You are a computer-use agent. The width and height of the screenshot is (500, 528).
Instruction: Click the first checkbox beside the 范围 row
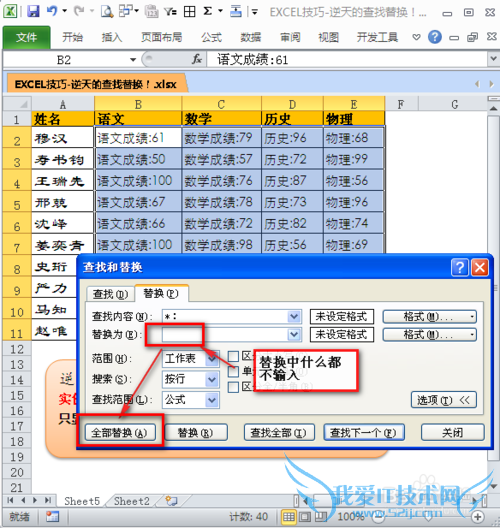coord(233,356)
